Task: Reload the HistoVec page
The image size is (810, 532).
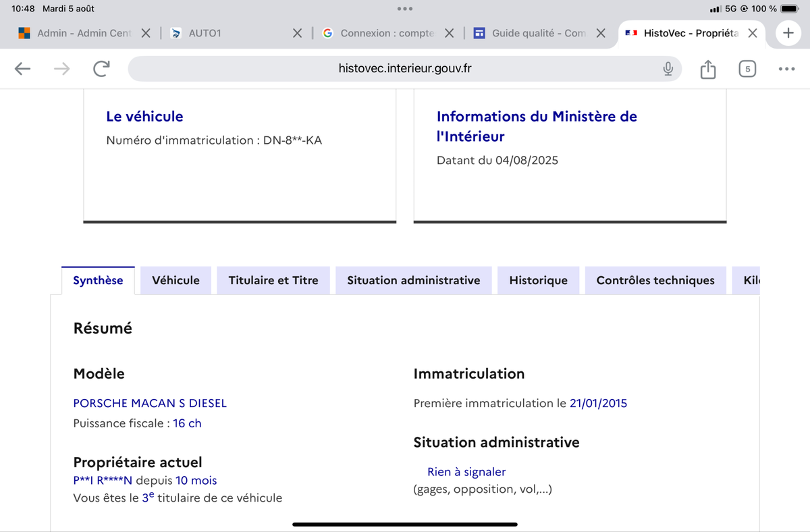Action: click(x=101, y=69)
